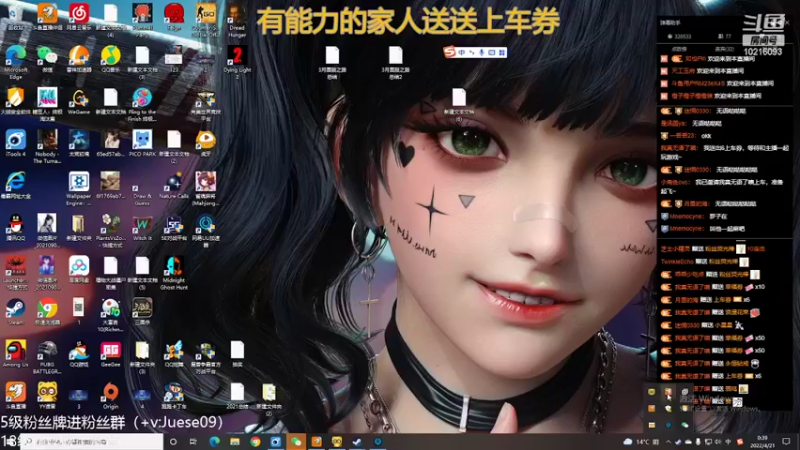Open the desktop image file named 123
800x450 pixels.
point(173,59)
